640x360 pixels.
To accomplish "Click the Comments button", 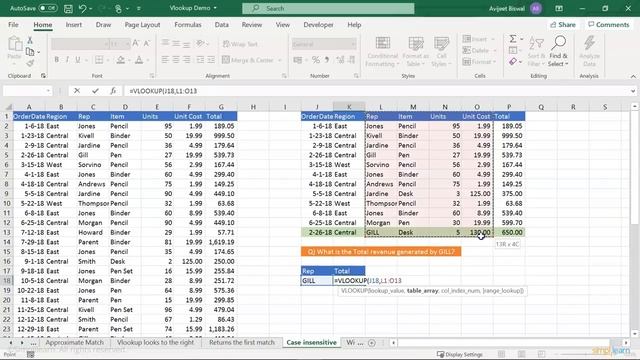I will (x=609, y=25).
